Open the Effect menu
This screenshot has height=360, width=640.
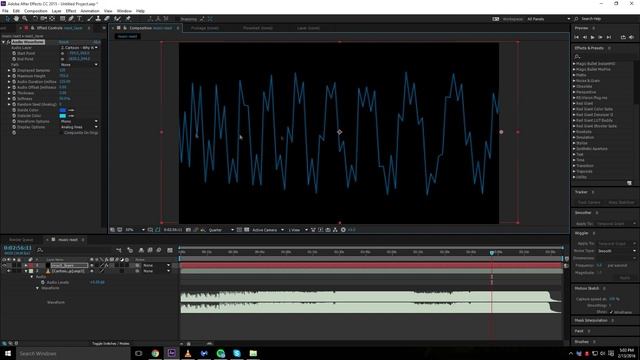pyautogui.click(x=71, y=11)
